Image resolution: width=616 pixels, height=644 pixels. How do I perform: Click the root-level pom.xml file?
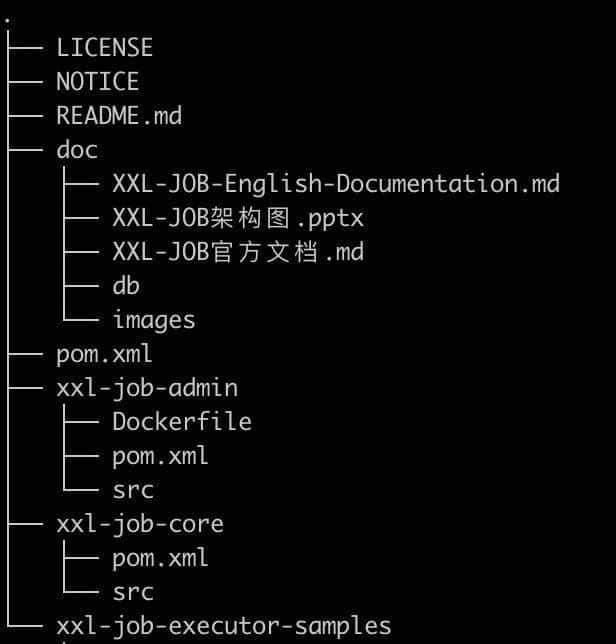(x=104, y=354)
